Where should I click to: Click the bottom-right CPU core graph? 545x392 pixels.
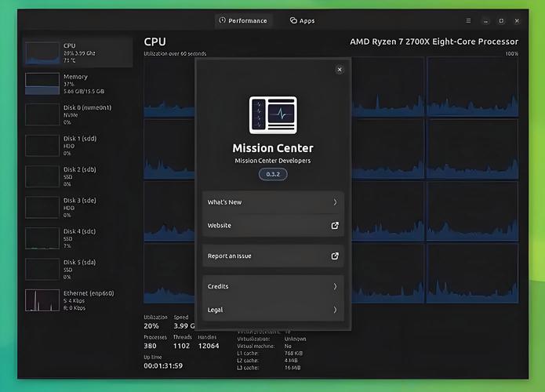click(472, 273)
